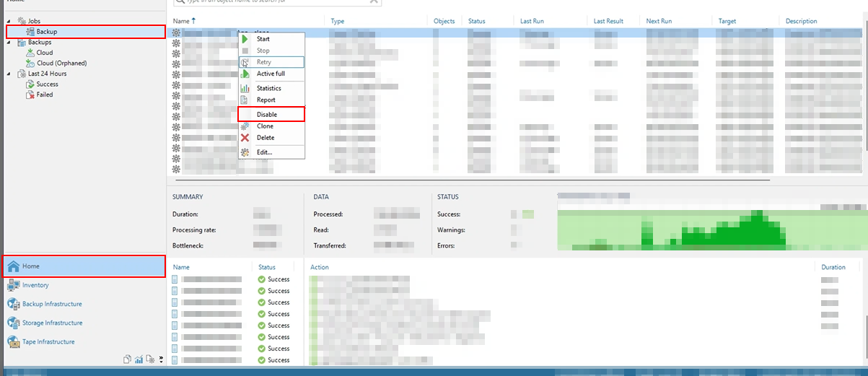The width and height of the screenshot is (868, 376).
Task: Open Statistics from the context menu
Action: point(271,88)
